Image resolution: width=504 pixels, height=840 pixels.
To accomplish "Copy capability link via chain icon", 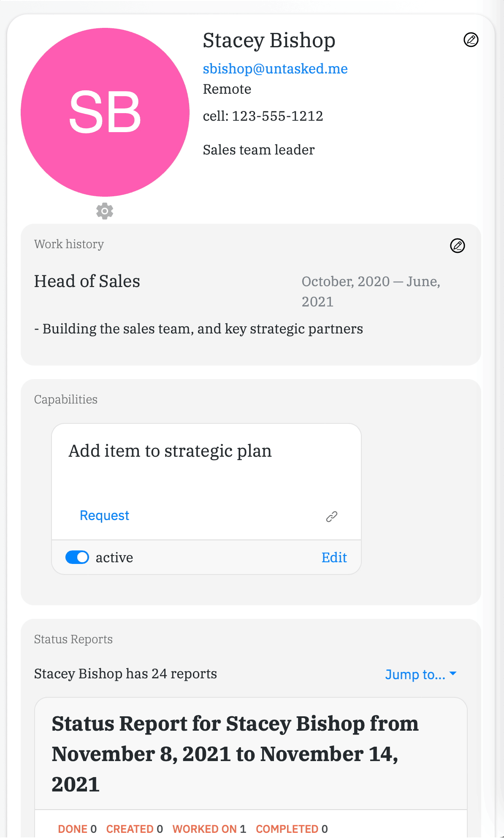I will [332, 516].
